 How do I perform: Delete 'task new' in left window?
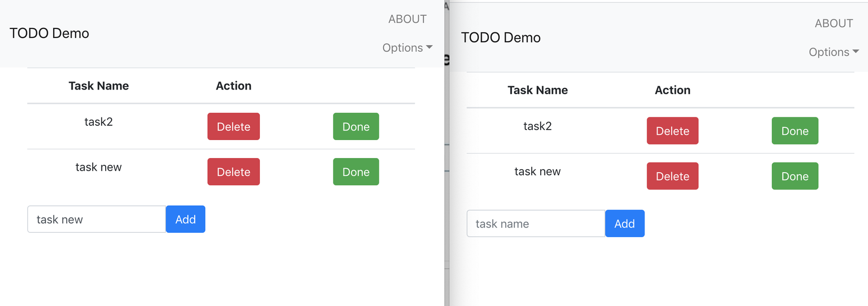pyautogui.click(x=234, y=172)
